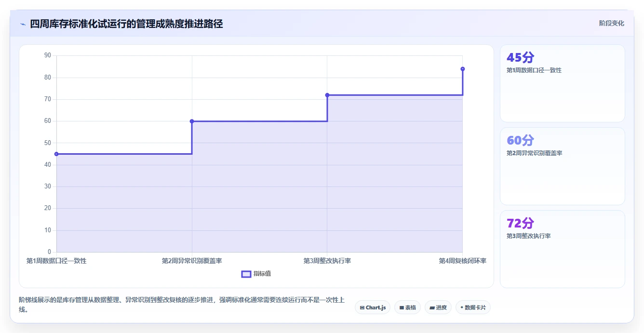The image size is (644, 333).
Task: Click the 进度 tag pill
Action: (438, 307)
